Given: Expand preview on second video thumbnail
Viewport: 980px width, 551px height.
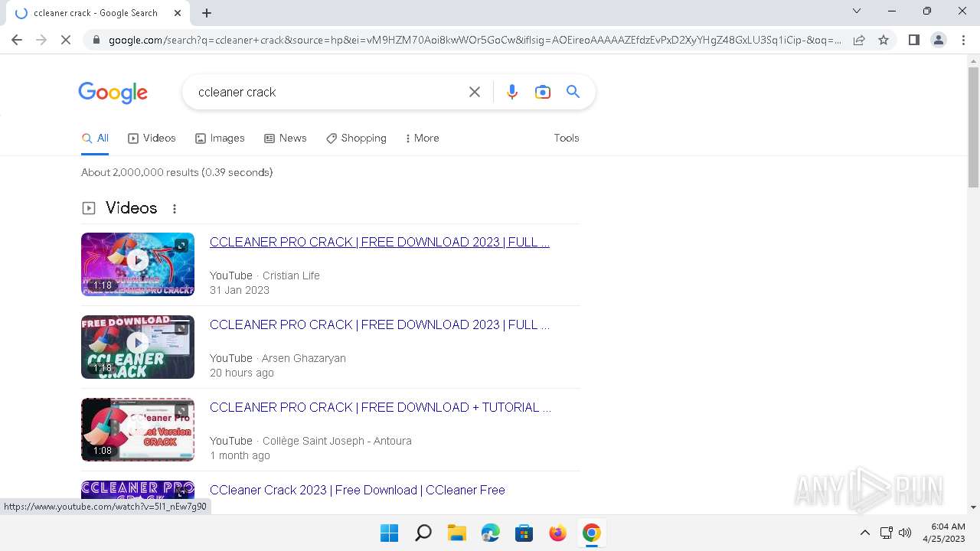Looking at the screenshot, I should point(181,329).
